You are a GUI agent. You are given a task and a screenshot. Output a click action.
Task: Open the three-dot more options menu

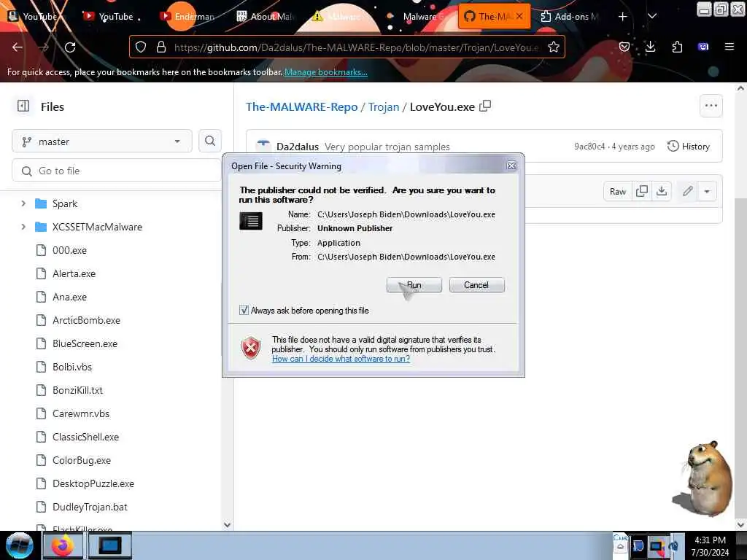tap(711, 106)
